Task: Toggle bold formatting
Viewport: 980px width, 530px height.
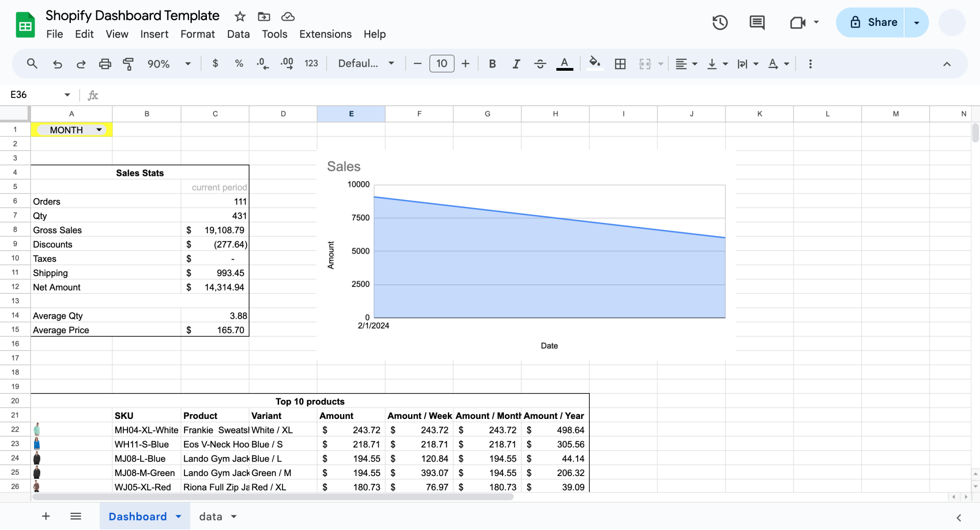Action: coord(492,64)
